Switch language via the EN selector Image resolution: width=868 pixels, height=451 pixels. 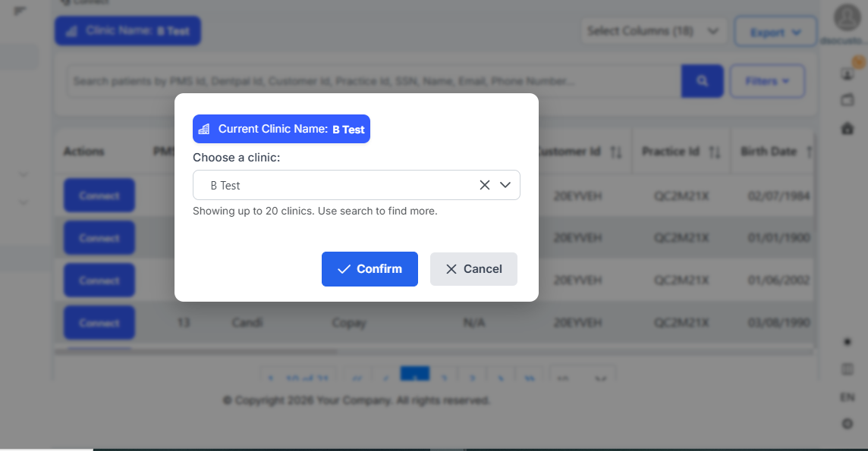click(x=848, y=397)
